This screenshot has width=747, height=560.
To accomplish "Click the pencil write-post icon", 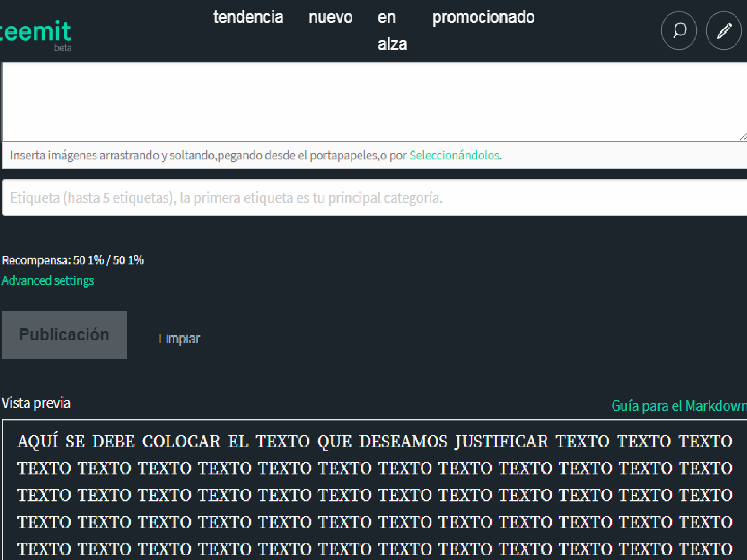I will tap(724, 31).
